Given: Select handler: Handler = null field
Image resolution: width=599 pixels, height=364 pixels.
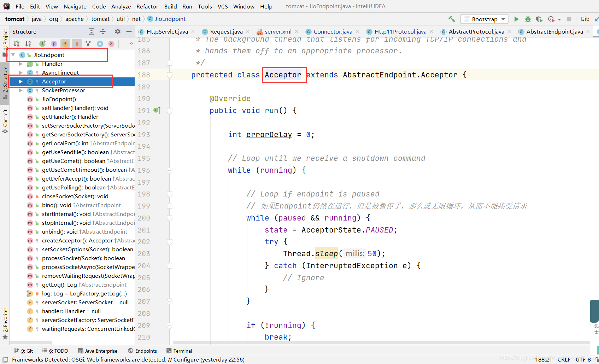Looking at the screenshot, I should coord(72,311).
